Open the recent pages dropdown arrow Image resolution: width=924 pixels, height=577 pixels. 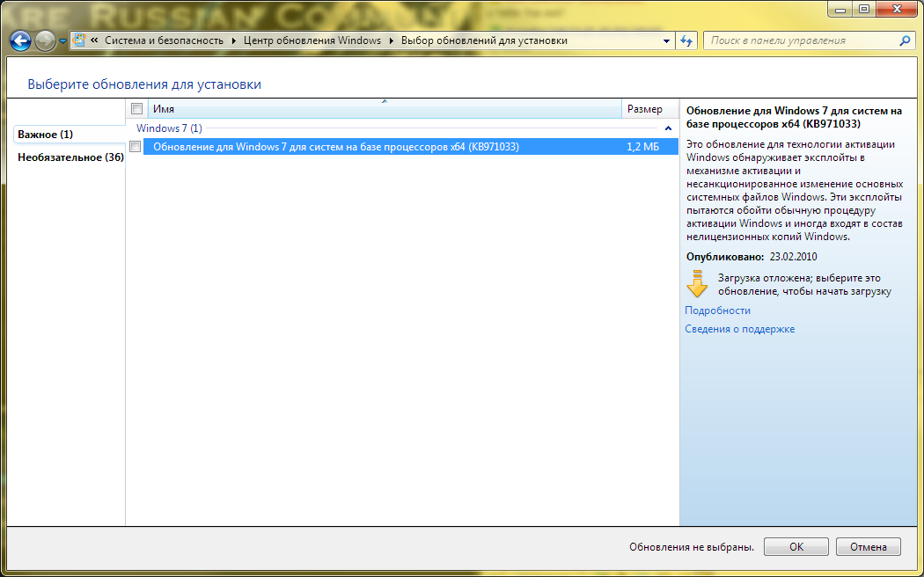click(x=62, y=41)
